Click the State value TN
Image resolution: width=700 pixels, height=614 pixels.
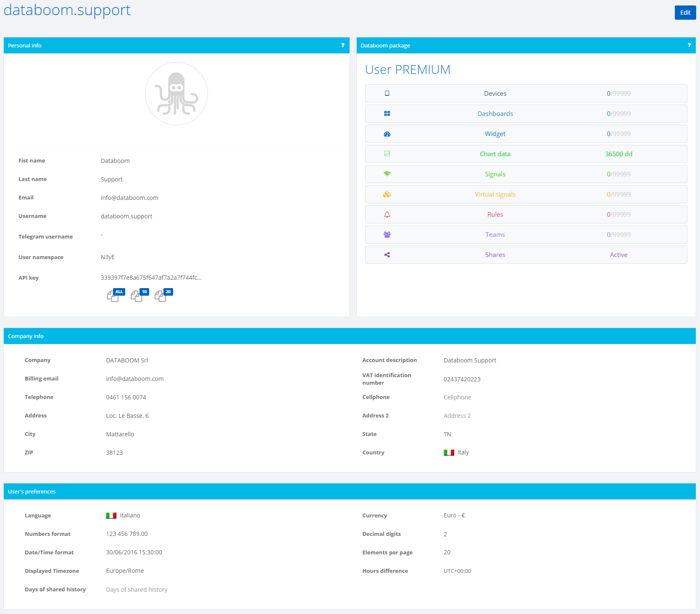coord(447,434)
